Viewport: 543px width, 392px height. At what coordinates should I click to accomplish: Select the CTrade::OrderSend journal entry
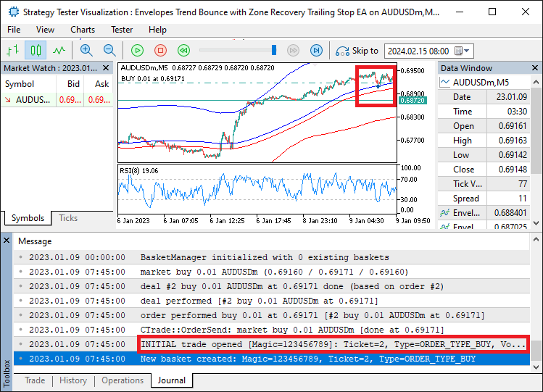(271, 330)
